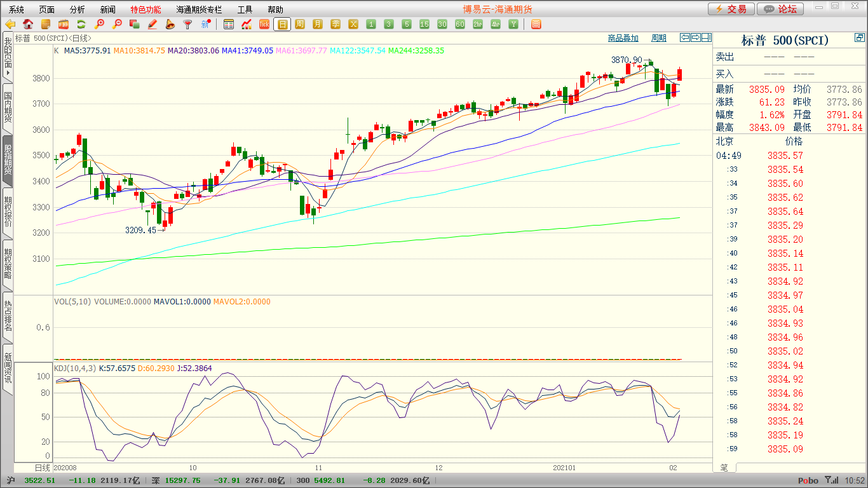868x488 pixels.
Task: Select the 5-minute period button
Action: pos(407,24)
